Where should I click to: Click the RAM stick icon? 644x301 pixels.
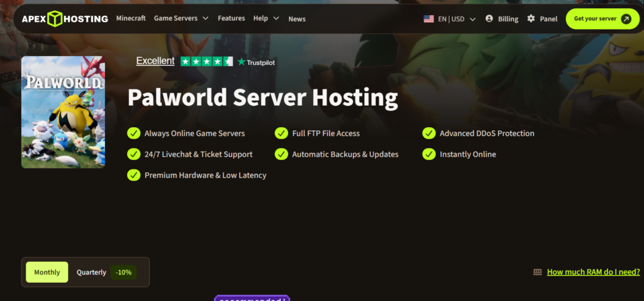click(537, 272)
